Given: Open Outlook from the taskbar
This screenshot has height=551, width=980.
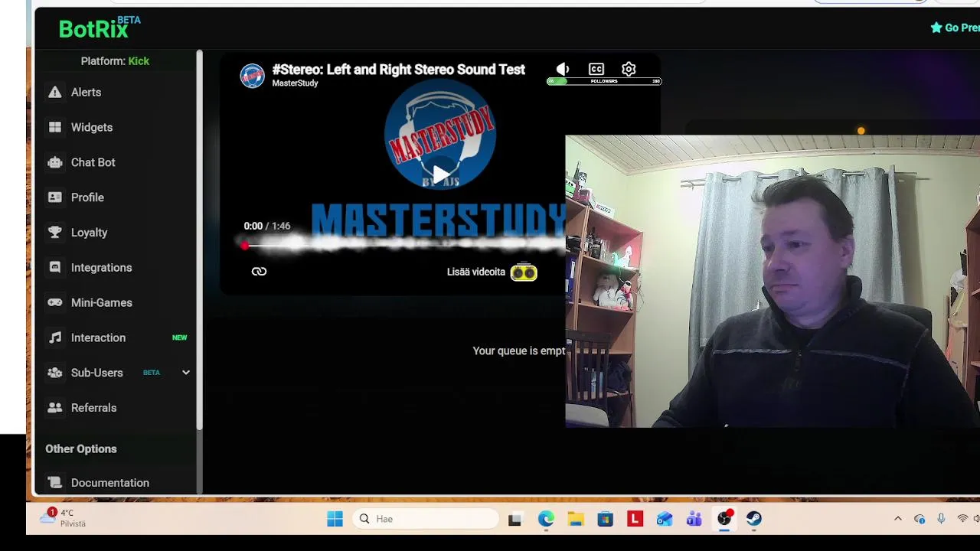Looking at the screenshot, I should (x=665, y=519).
